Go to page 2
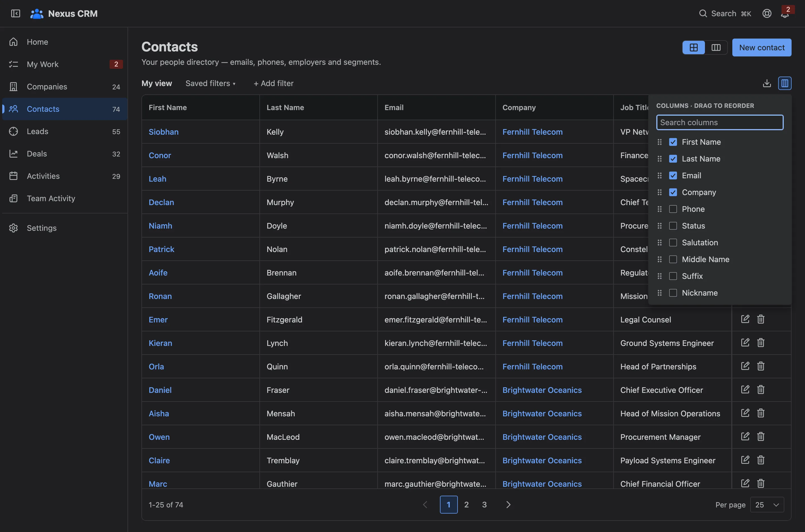This screenshot has height=532, width=805. click(x=466, y=505)
